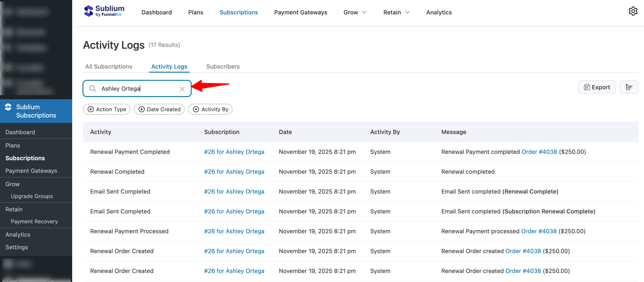Switch to the All Subscriptions tab
Viewport: 644px width, 282px height.
109,66
